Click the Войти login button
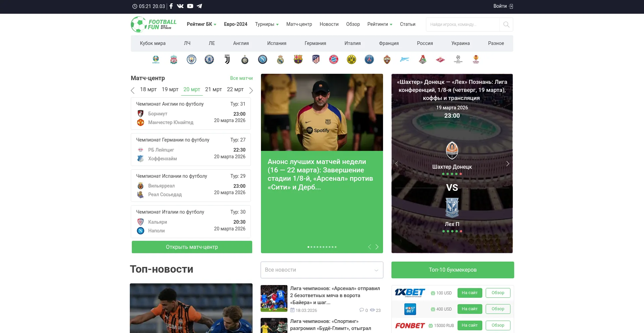The height and width of the screenshot is (333, 644). coord(503,6)
